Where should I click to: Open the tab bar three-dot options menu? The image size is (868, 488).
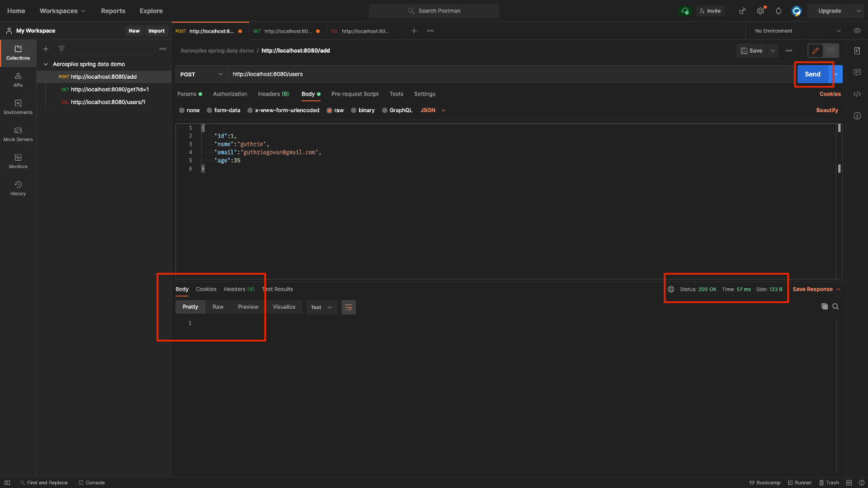coord(430,30)
